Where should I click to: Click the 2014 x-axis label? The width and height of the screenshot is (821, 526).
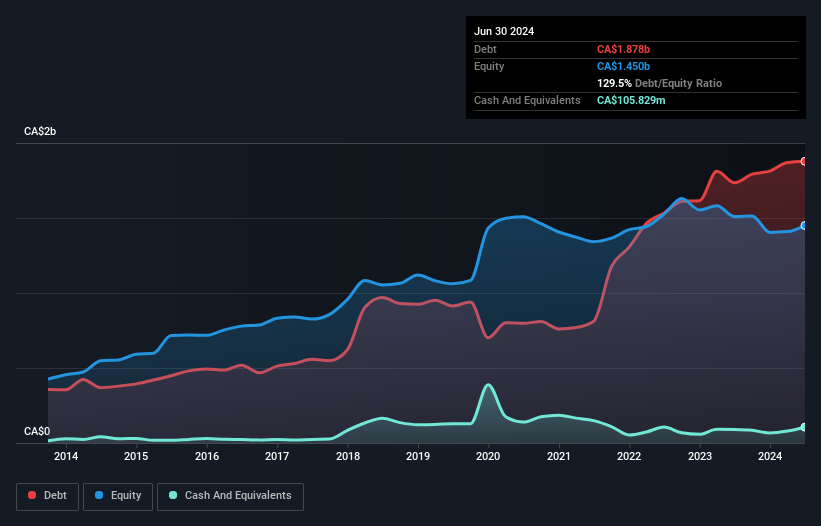[66, 456]
